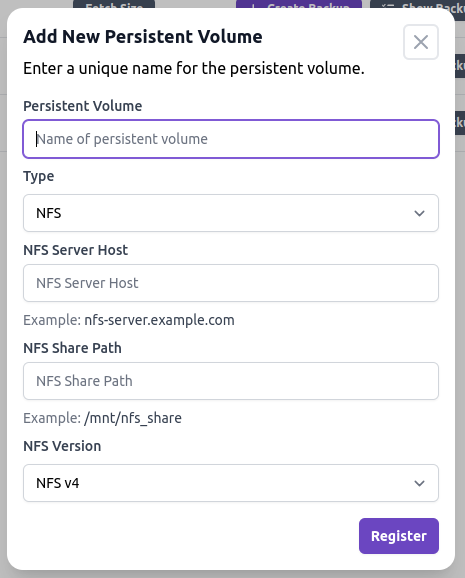
Task: Focus the NFS Share Path input
Action: (231, 381)
